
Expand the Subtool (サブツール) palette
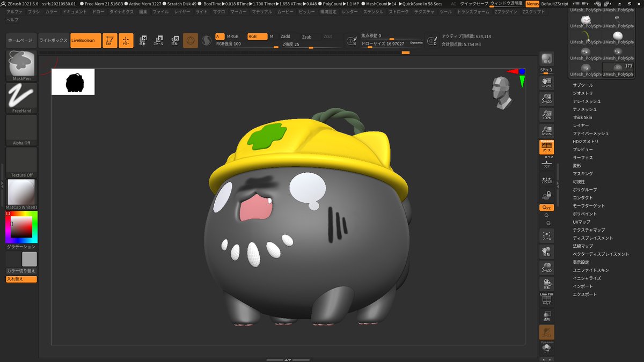[x=583, y=85]
